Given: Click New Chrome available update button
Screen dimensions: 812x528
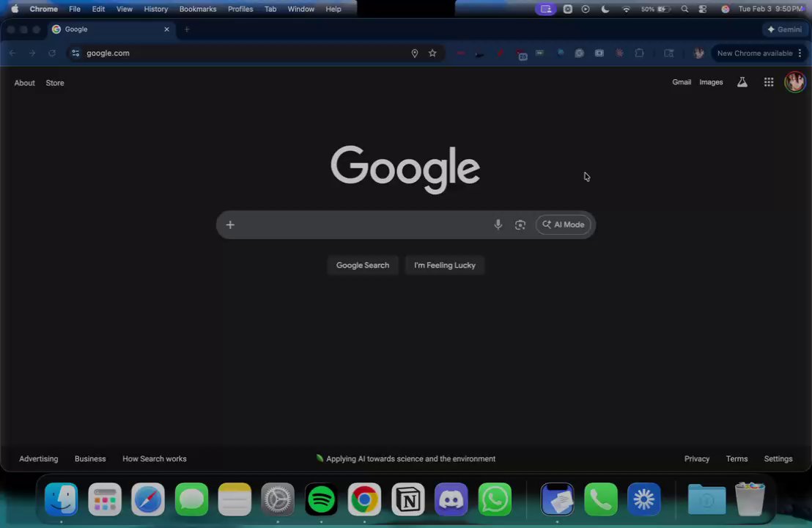Looking at the screenshot, I should tap(755, 53).
